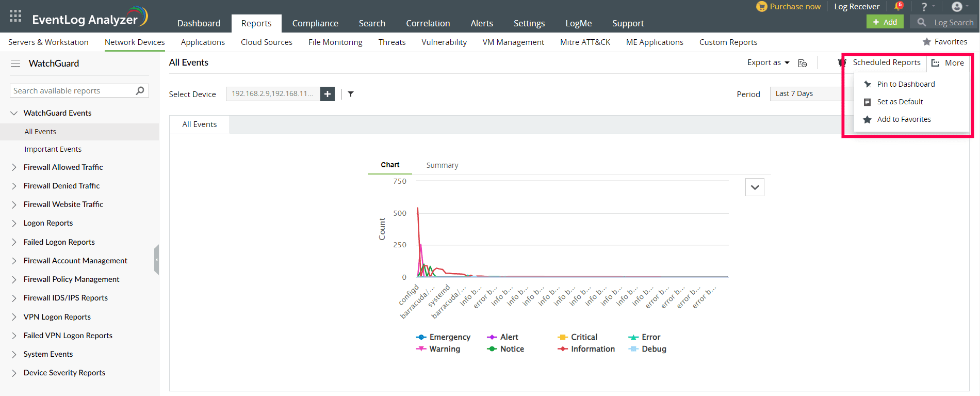
Task: Click the notification bell icon
Action: (x=898, y=7)
